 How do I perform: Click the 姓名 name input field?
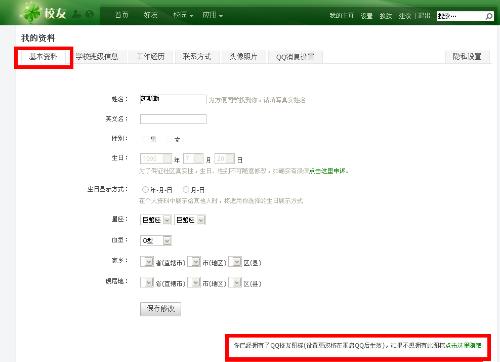173,99
